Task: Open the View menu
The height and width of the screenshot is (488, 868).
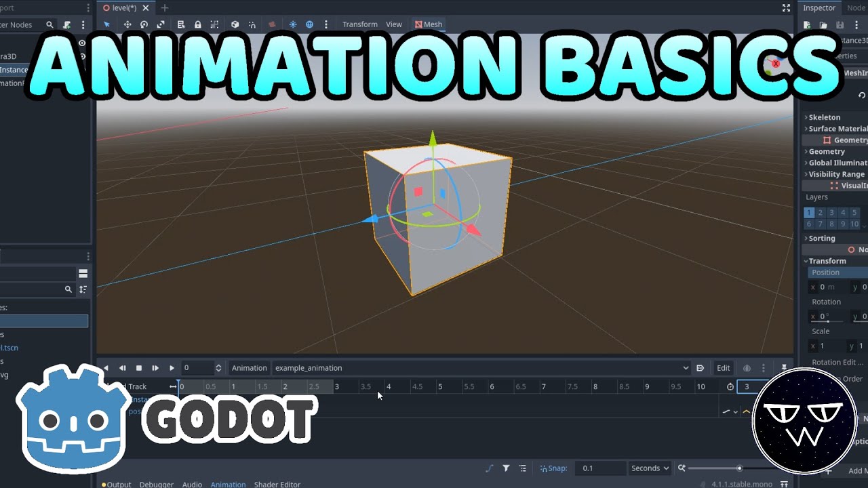Action: click(394, 24)
